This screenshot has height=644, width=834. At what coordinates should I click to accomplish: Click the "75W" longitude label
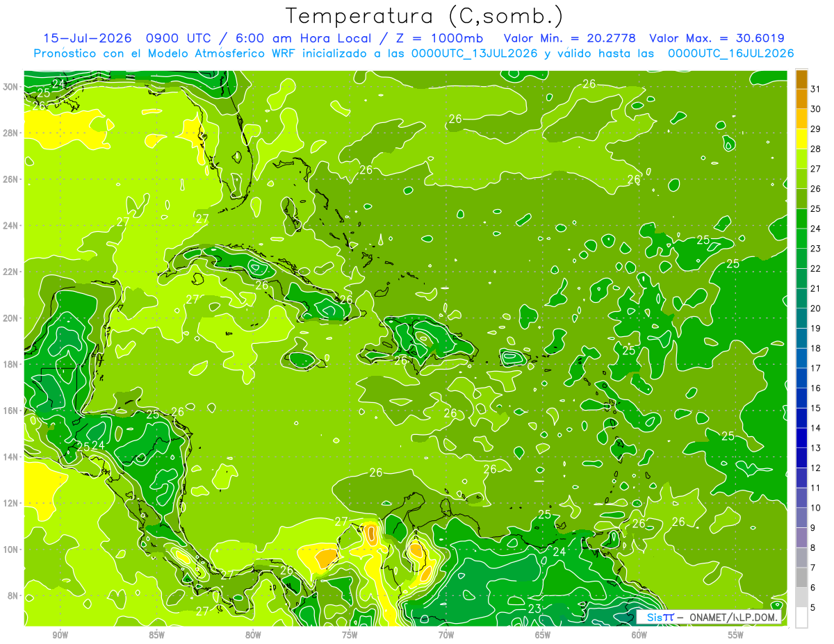(x=350, y=635)
